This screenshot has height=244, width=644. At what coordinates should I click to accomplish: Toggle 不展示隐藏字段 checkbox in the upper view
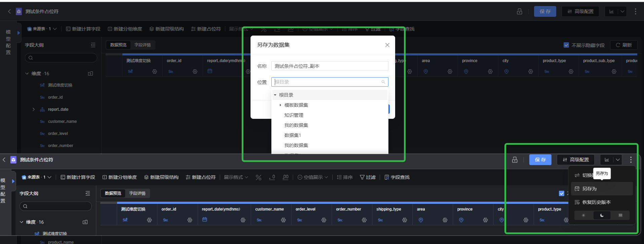tap(566, 45)
